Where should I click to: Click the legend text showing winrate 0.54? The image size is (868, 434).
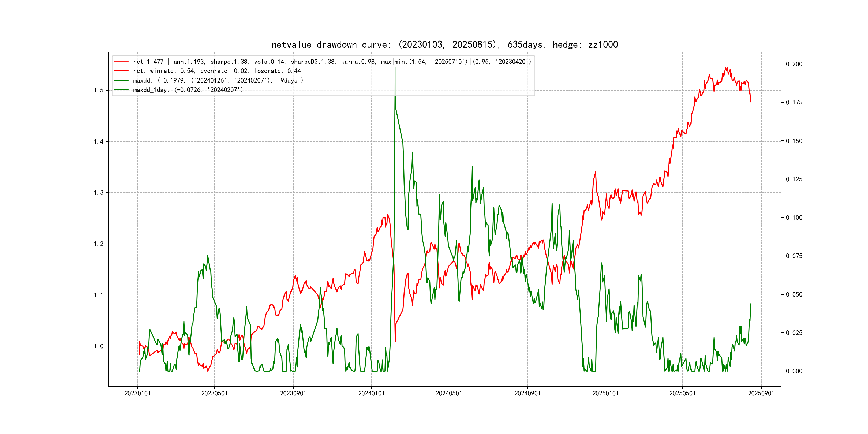(217, 71)
